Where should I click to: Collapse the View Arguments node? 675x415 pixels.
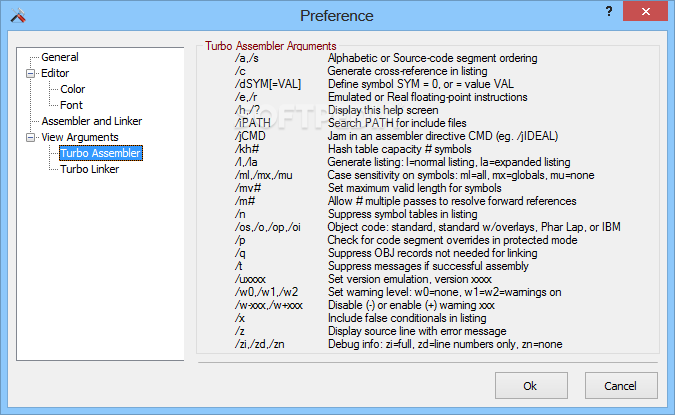pyautogui.click(x=31, y=137)
